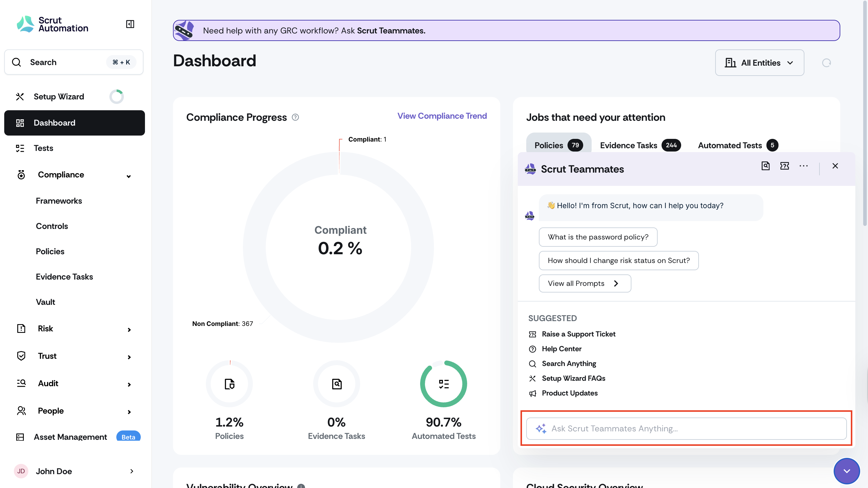The width and height of the screenshot is (868, 488).
Task: Select Dashboard in the sidebar
Action: point(74,123)
